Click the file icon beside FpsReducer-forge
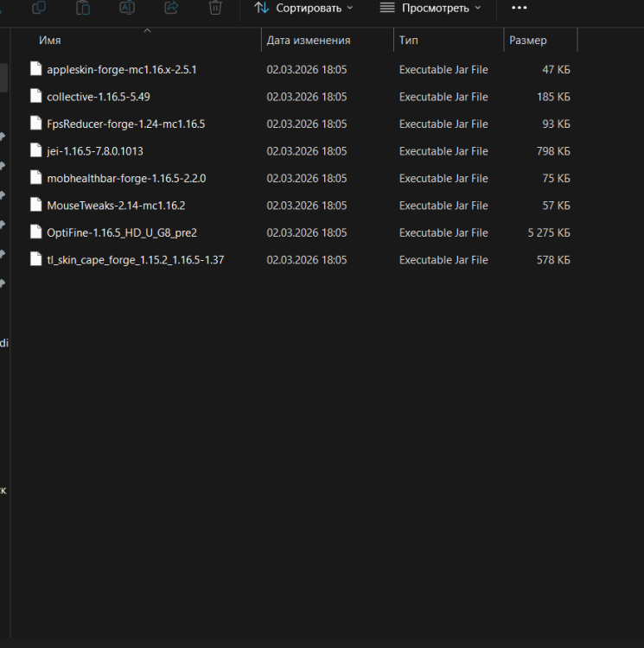 36,124
